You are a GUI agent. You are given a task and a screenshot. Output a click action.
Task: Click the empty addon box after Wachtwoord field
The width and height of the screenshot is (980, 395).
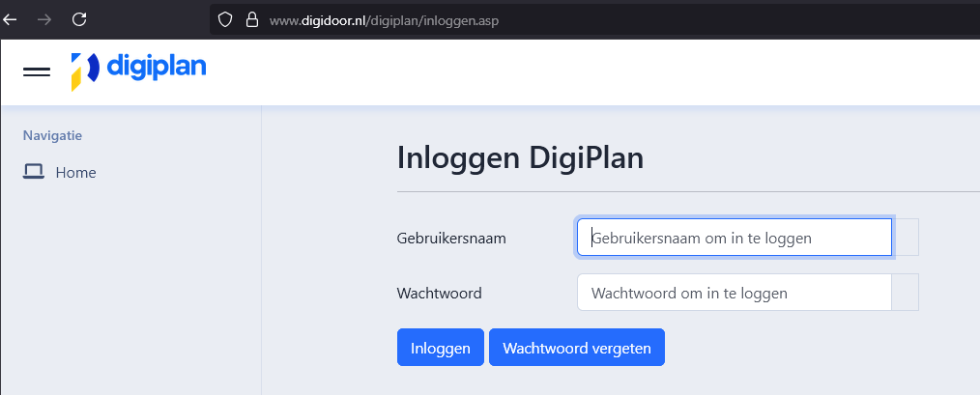905,293
